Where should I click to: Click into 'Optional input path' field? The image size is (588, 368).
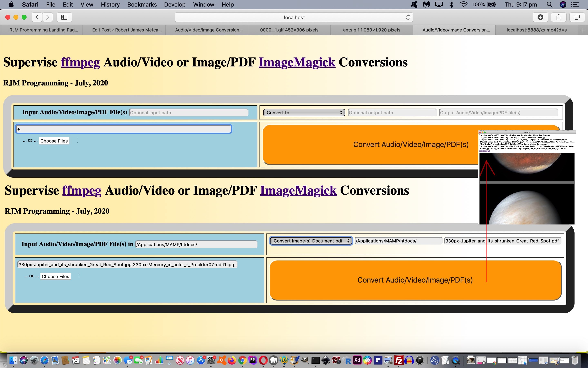click(x=189, y=113)
